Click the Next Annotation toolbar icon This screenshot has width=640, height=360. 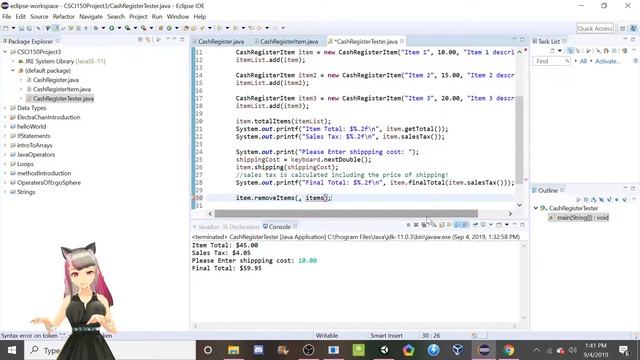click(x=220, y=28)
